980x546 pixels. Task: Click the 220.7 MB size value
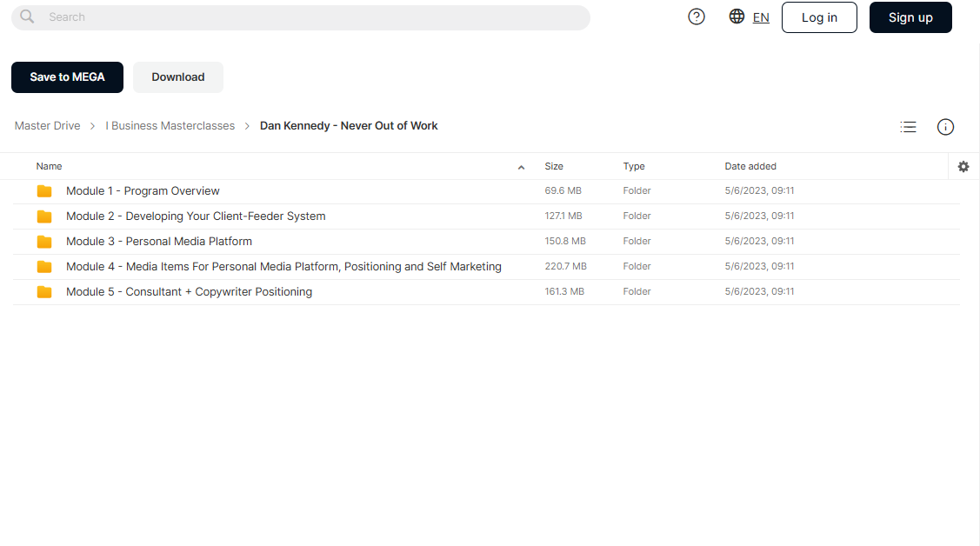(x=565, y=266)
